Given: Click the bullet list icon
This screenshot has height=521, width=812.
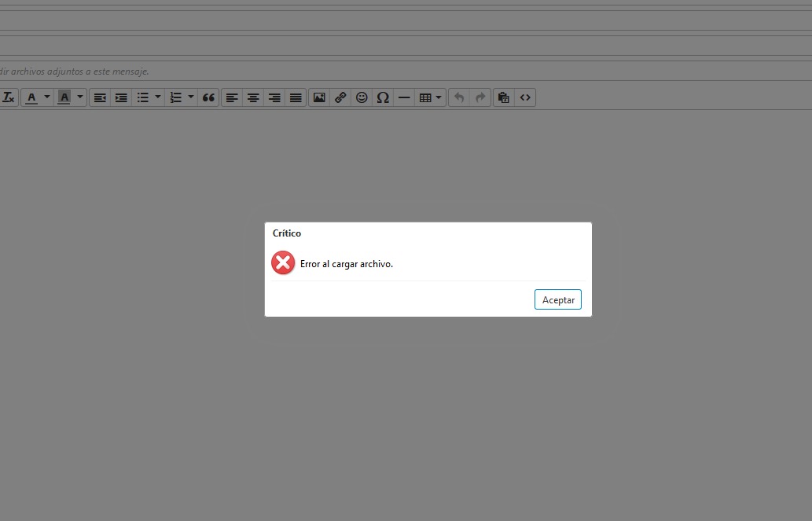Looking at the screenshot, I should 142,97.
